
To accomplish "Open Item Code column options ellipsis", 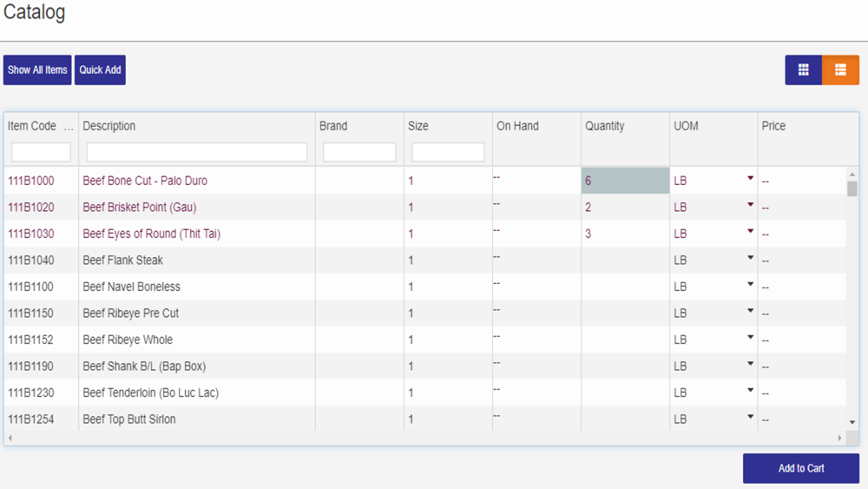I will [68, 126].
